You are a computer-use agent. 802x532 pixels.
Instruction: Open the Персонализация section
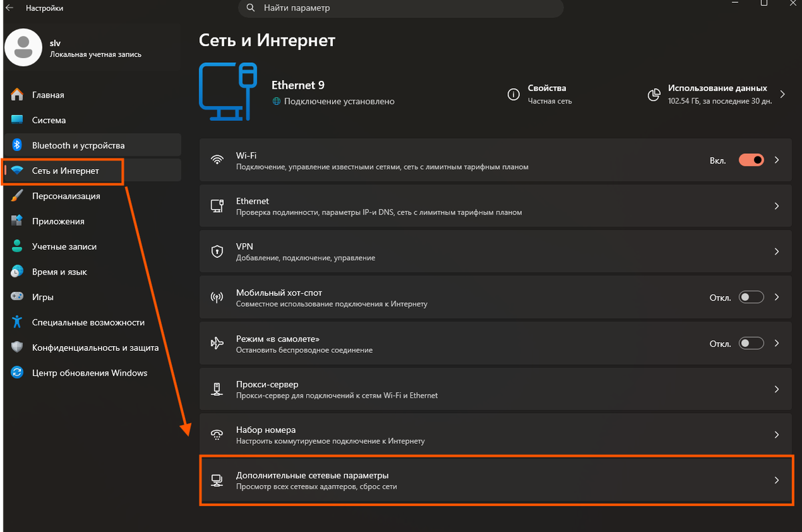click(x=92, y=196)
